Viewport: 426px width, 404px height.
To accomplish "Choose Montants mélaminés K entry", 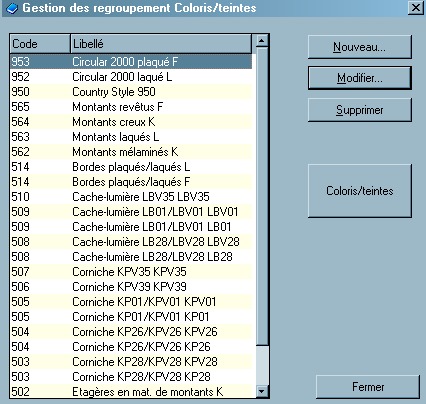I will tap(131, 152).
